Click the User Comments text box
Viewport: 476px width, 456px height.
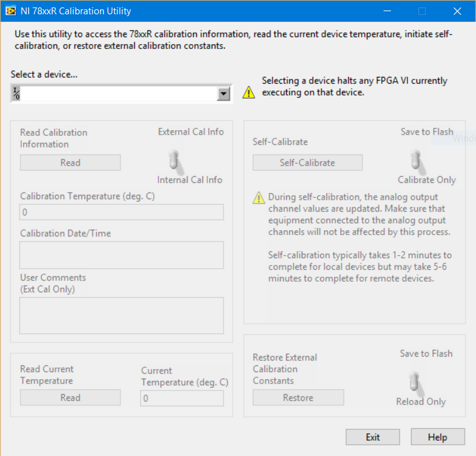pos(122,315)
